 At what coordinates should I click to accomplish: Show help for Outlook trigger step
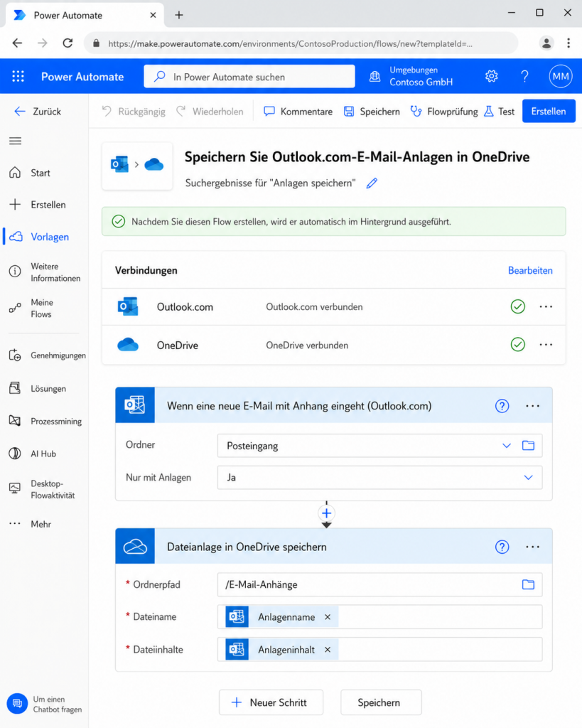pos(502,406)
